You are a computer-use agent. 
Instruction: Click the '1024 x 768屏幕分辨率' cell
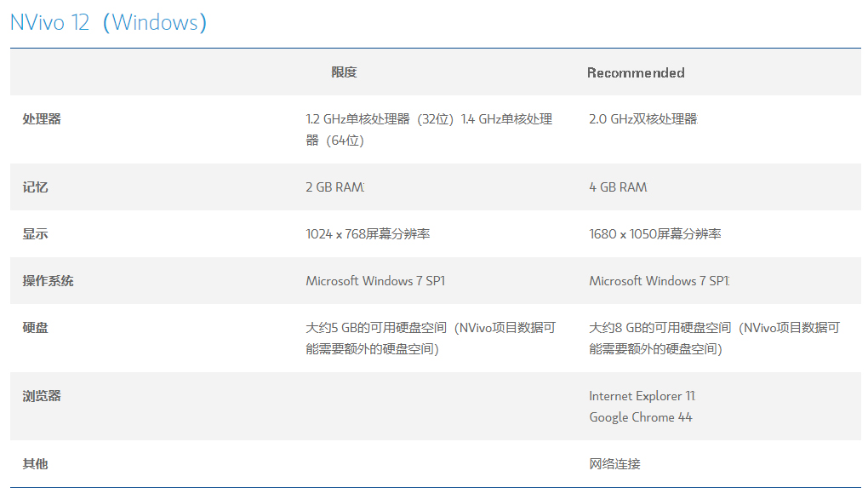(368, 233)
